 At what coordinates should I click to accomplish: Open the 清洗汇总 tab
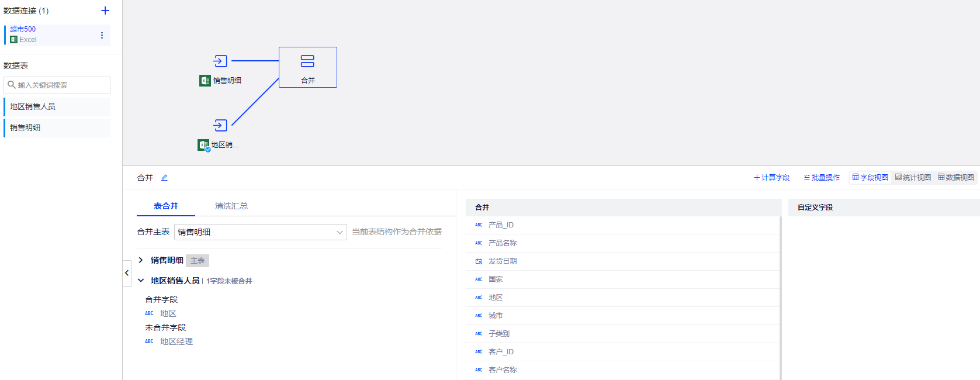point(231,206)
